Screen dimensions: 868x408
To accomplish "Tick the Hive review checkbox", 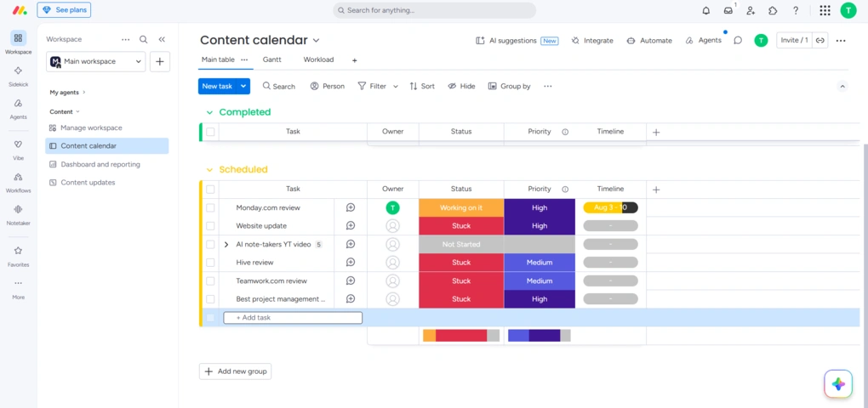I will (x=210, y=263).
